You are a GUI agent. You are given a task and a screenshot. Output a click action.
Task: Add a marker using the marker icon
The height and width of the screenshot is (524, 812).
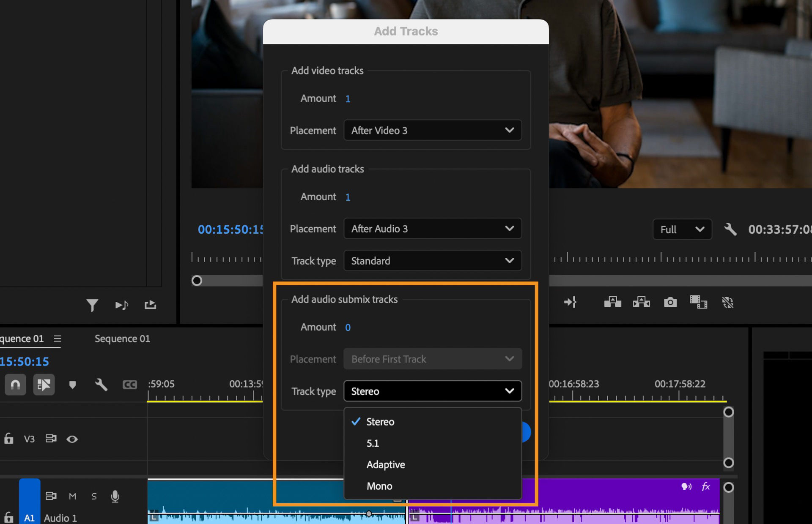[72, 385]
